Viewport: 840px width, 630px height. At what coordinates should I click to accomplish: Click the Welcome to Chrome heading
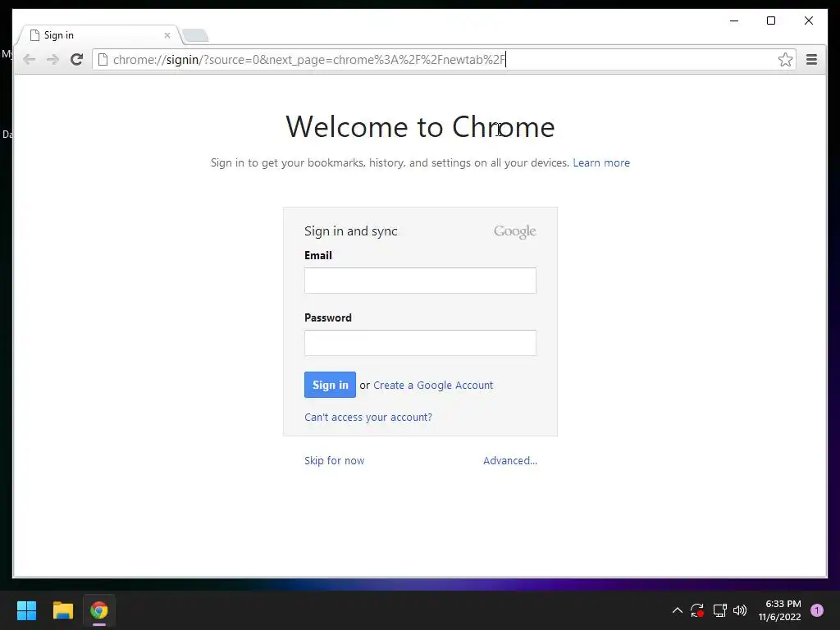click(x=420, y=127)
